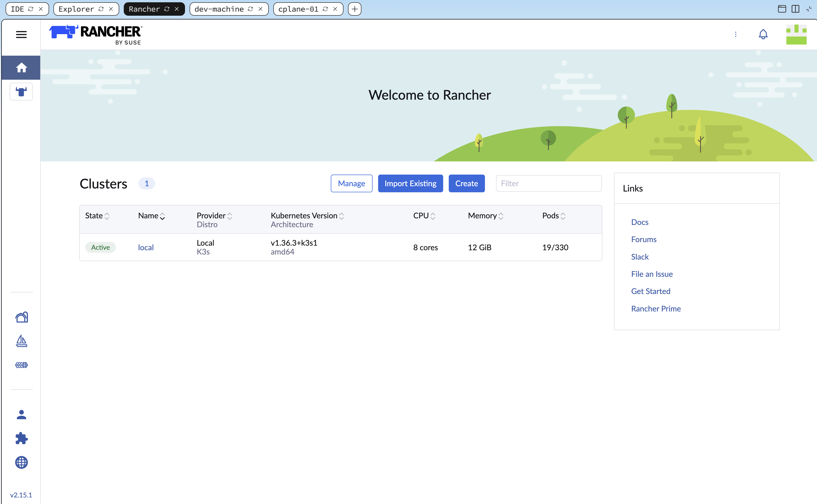Reload the IDE tab
The image size is (817, 504).
[x=31, y=9]
